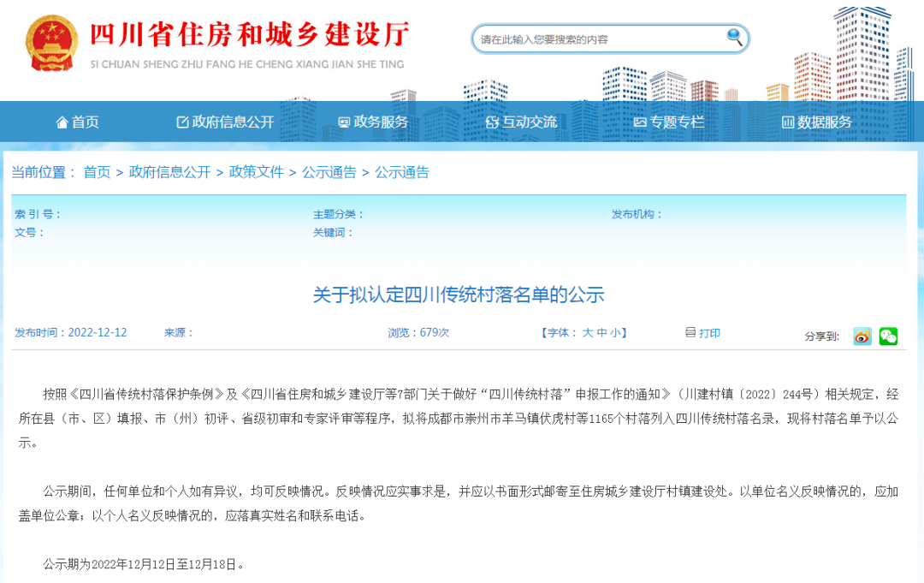Share the article to WeChat
Image resolution: width=924 pixels, height=583 pixels.
[887, 337]
